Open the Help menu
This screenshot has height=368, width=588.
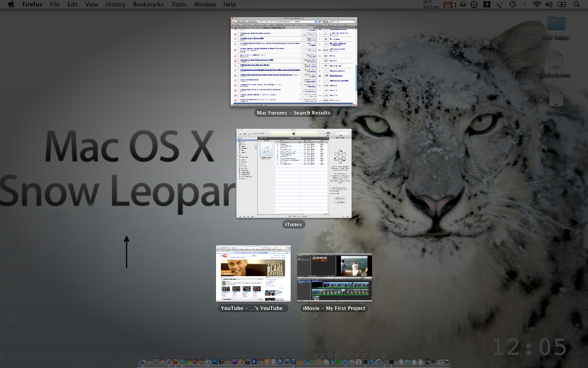[229, 4]
